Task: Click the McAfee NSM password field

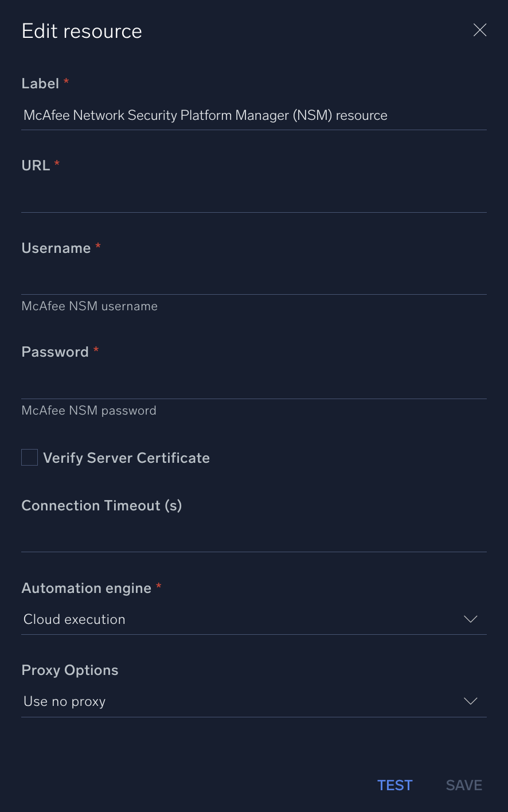Action: pos(252,385)
